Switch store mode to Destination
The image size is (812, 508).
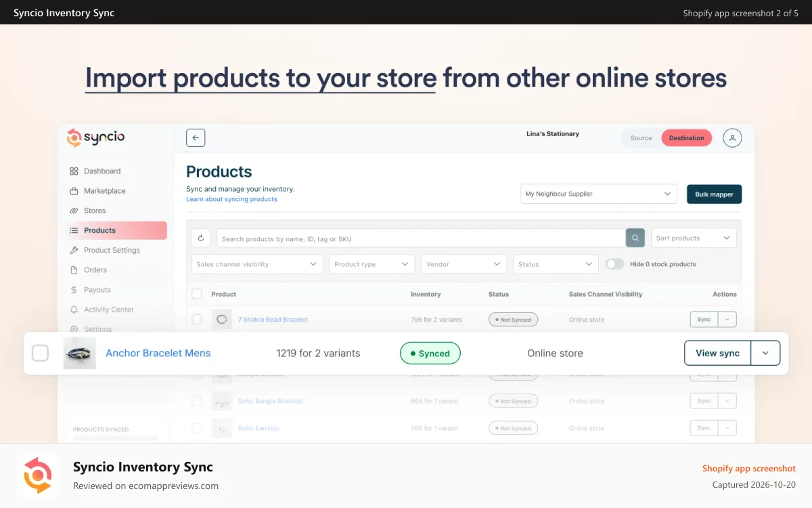[x=686, y=138]
